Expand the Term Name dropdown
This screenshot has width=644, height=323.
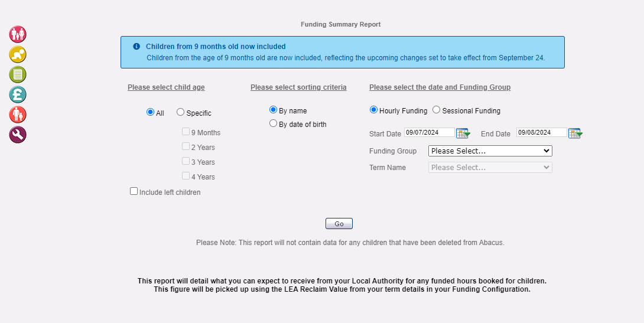pyautogui.click(x=490, y=167)
